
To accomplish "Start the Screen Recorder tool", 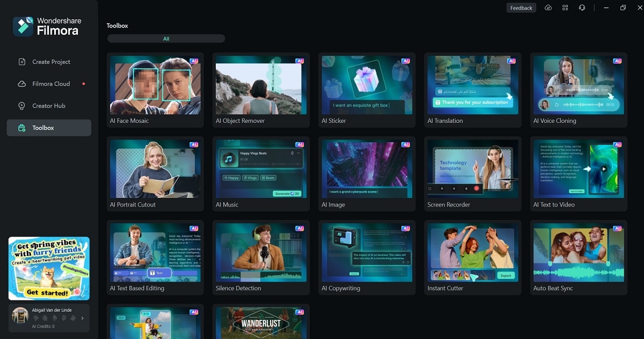I will (472, 174).
